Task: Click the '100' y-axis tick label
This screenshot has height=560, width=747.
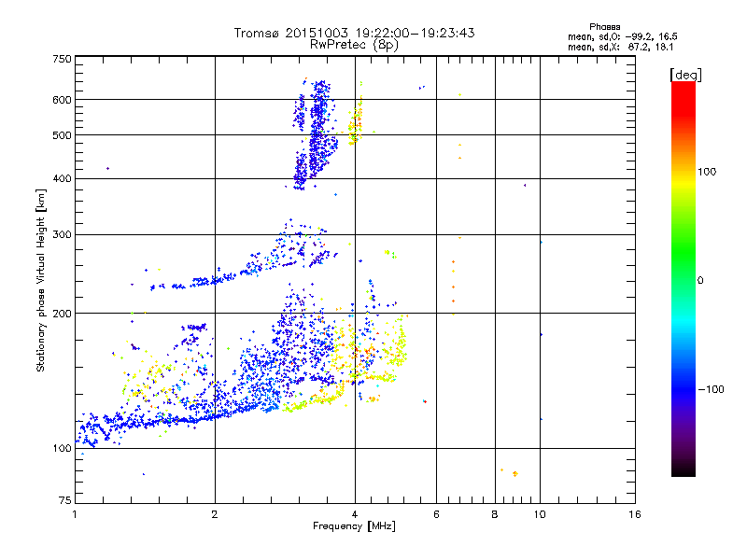Action: [62, 448]
